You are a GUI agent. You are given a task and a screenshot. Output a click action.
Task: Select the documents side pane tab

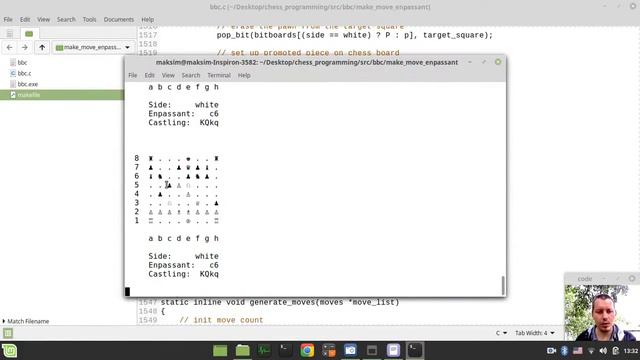pyautogui.click(x=9, y=34)
